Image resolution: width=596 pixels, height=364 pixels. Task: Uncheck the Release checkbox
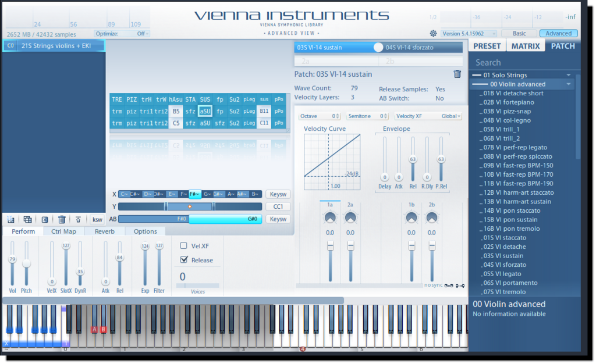pos(184,259)
